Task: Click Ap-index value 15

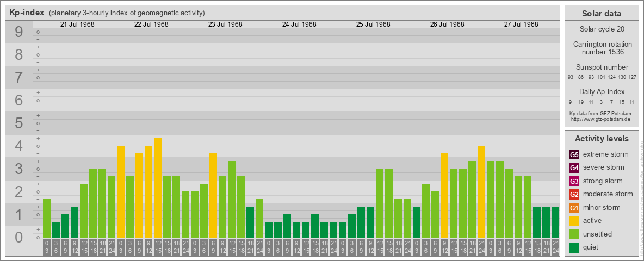Action: point(622,102)
